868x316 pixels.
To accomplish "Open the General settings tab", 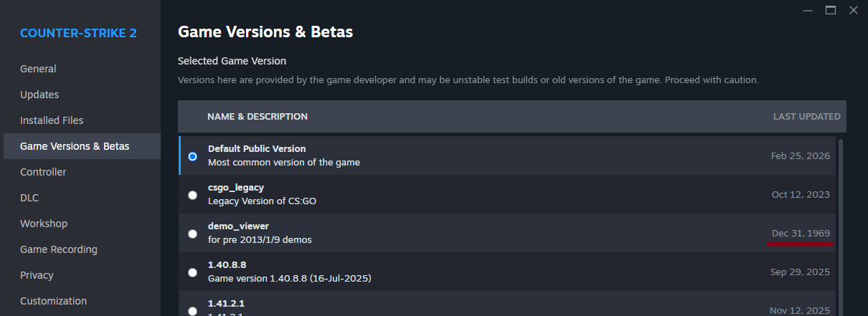I will point(38,69).
